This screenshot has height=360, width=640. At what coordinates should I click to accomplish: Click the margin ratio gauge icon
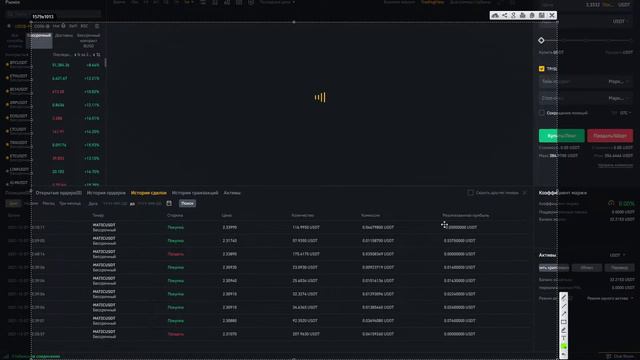coord(611,203)
